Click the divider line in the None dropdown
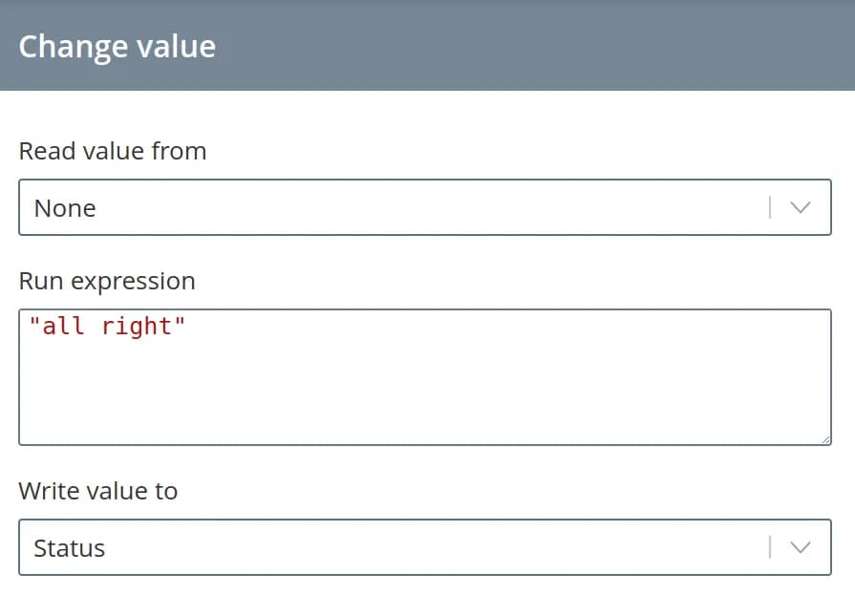This screenshot has width=855, height=616. (x=770, y=207)
